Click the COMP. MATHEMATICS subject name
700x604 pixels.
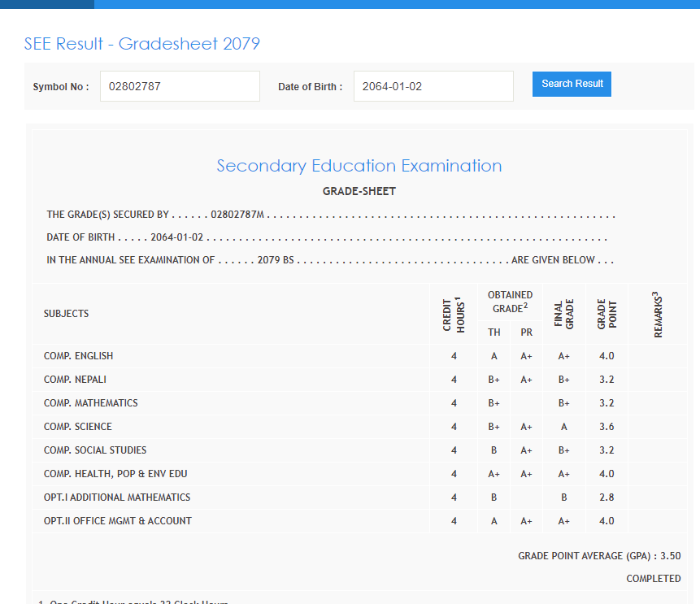coord(91,403)
